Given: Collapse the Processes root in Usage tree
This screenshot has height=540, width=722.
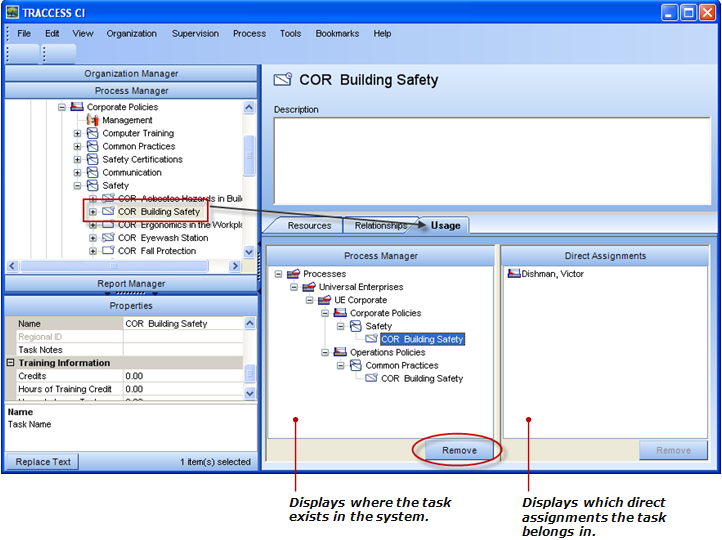Looking at the screenshot, I should click(279, 274).
